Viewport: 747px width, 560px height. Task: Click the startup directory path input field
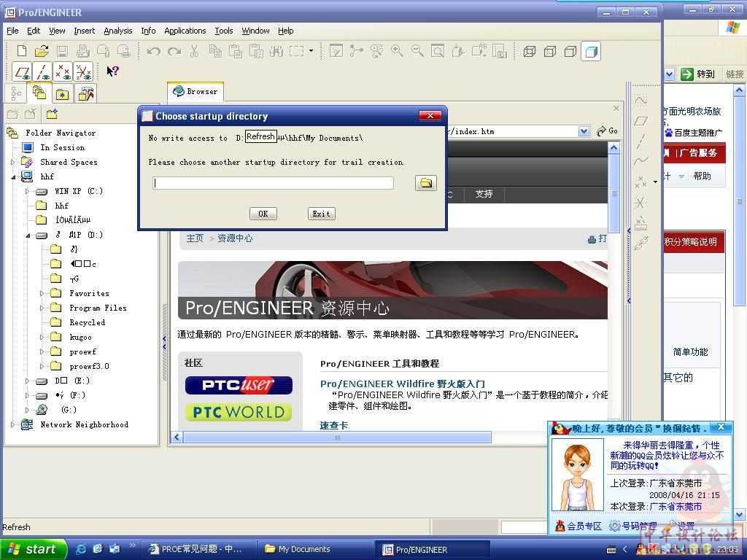tap(273, 183)
